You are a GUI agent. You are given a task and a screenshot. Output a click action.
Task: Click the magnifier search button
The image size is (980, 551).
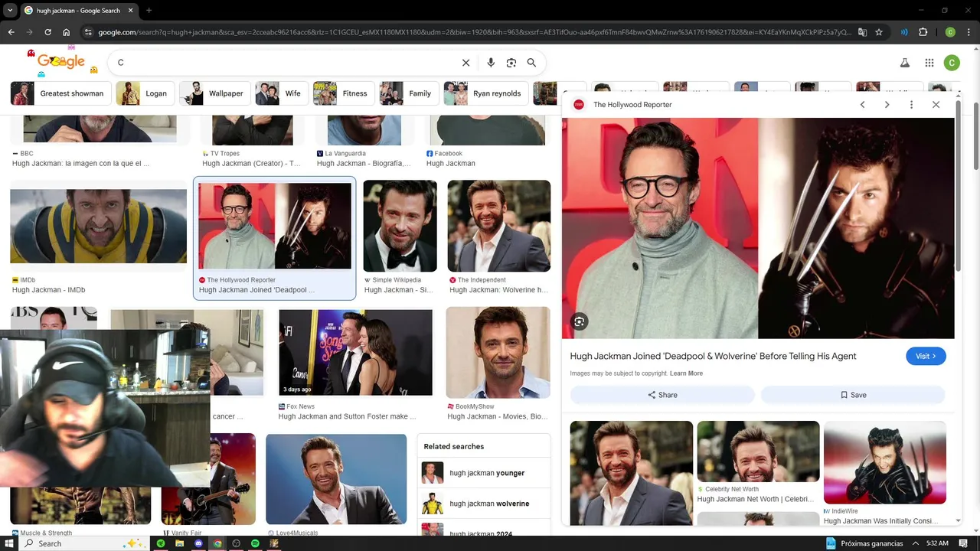(531, 63)
